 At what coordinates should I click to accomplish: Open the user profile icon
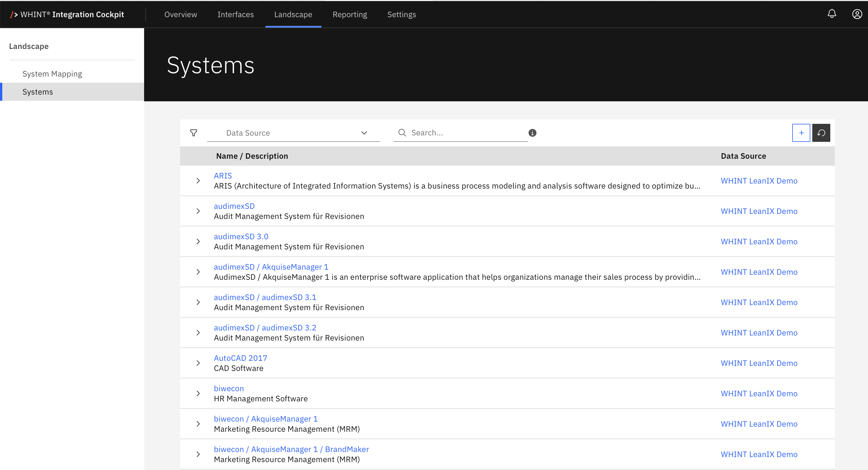[857, 14]
